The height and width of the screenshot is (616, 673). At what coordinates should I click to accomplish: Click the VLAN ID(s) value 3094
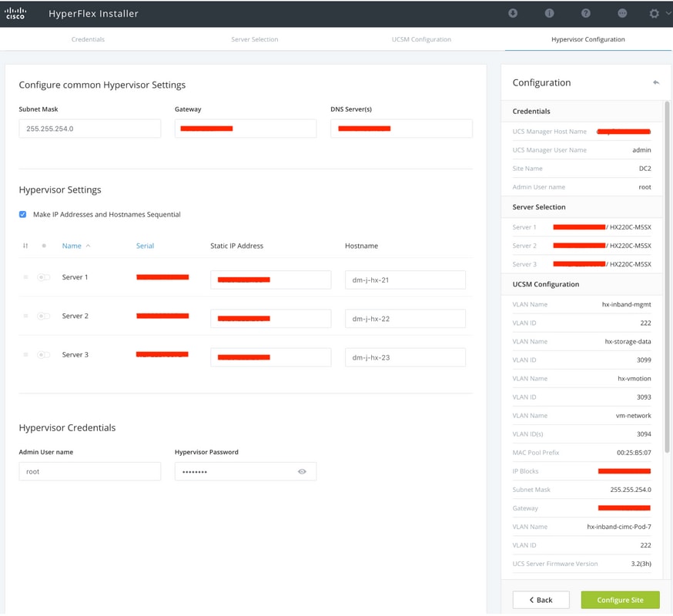click(644, 434)
